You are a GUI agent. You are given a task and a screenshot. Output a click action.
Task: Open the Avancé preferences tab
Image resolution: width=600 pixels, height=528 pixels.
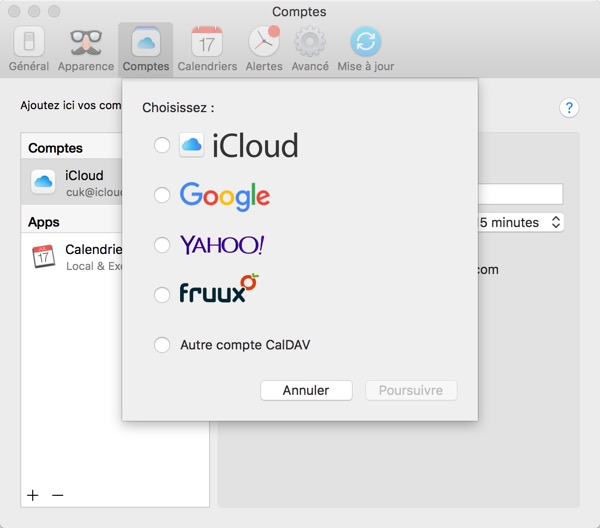point(310,49)
